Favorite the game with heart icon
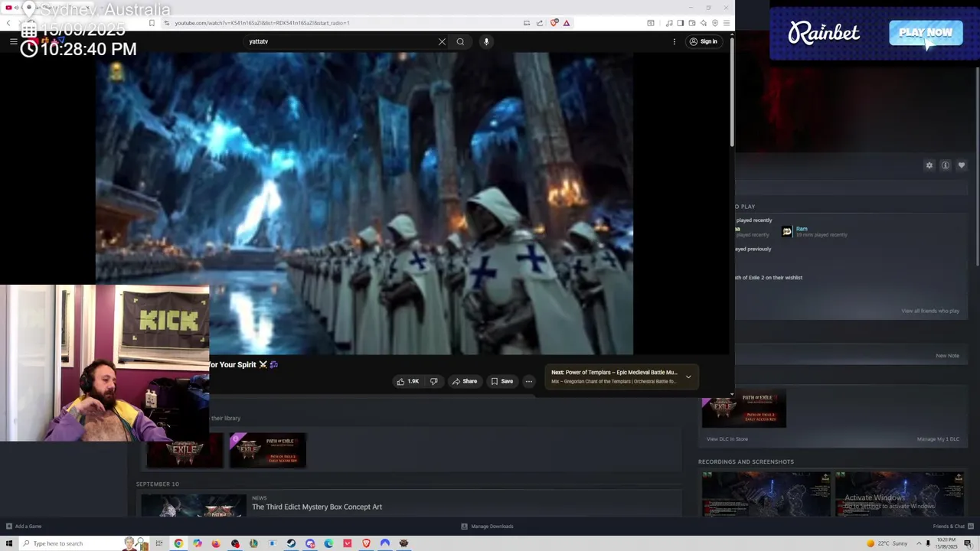This screenshot has width=980, height=551. point(962,165)
